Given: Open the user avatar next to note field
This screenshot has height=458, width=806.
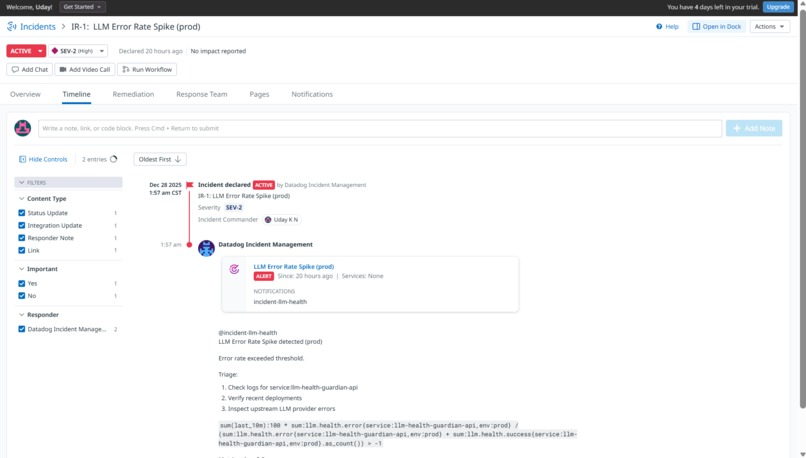Looking at the screenshot, I should [23, 128].
